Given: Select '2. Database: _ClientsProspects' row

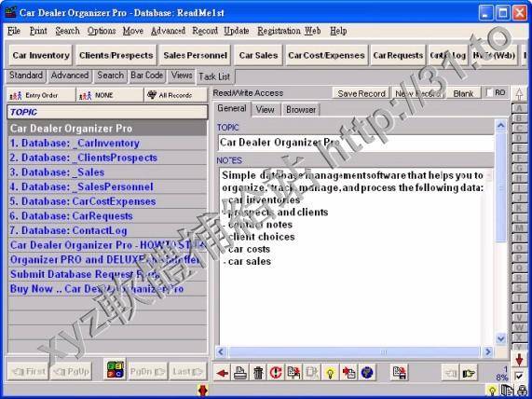Looking at the screenshot, I should point(107,158).
